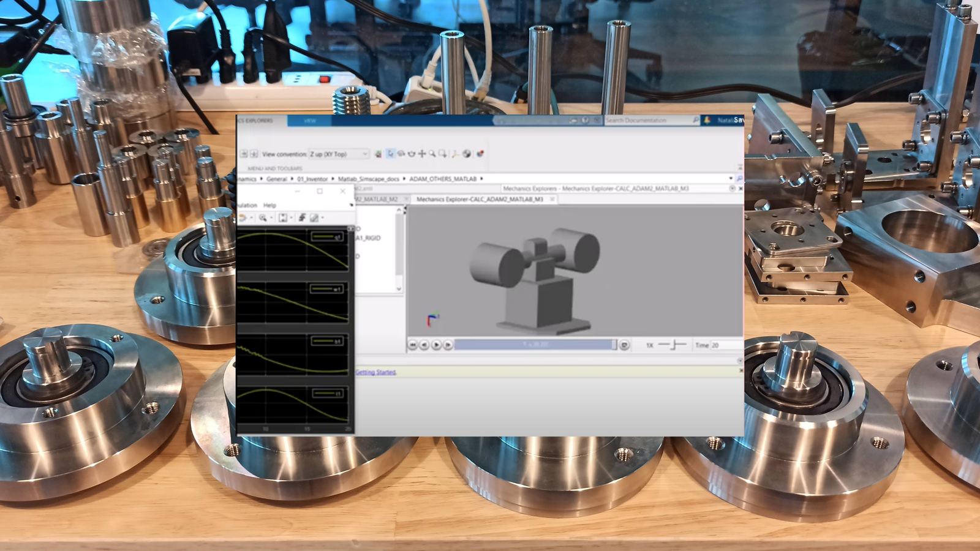980x551 pixels.
Task: Rewind animation to the start
Action: [413, 345]
